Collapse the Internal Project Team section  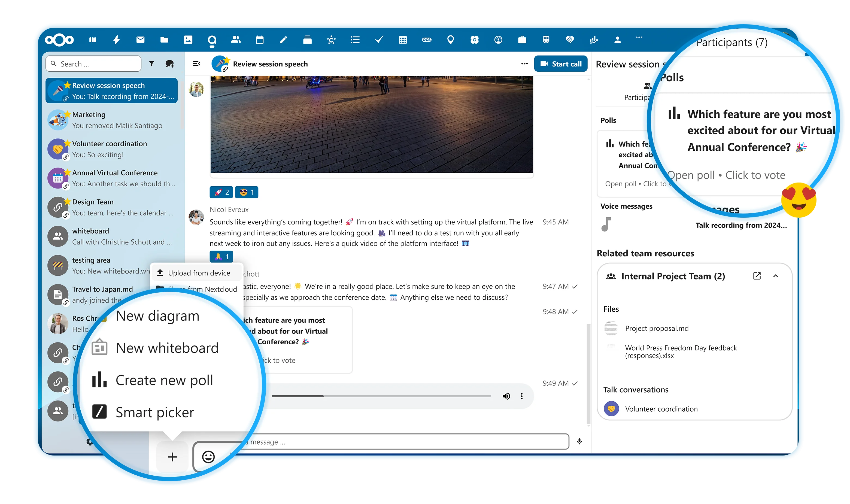776,276
